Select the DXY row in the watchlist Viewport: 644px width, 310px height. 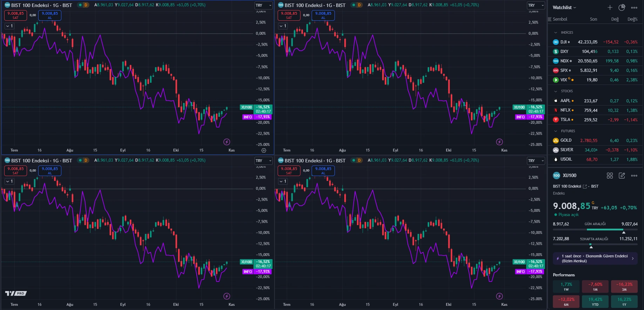coord(595,52)
